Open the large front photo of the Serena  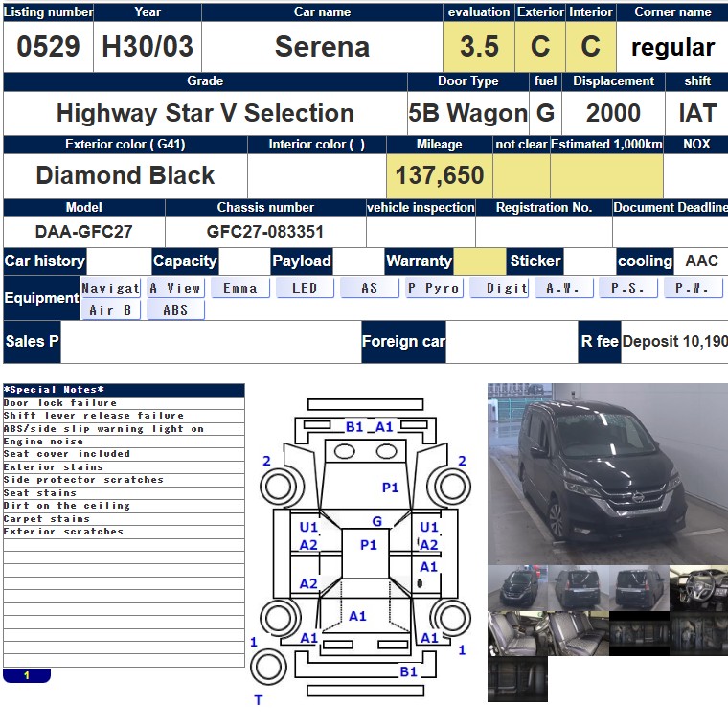point(607,473)
